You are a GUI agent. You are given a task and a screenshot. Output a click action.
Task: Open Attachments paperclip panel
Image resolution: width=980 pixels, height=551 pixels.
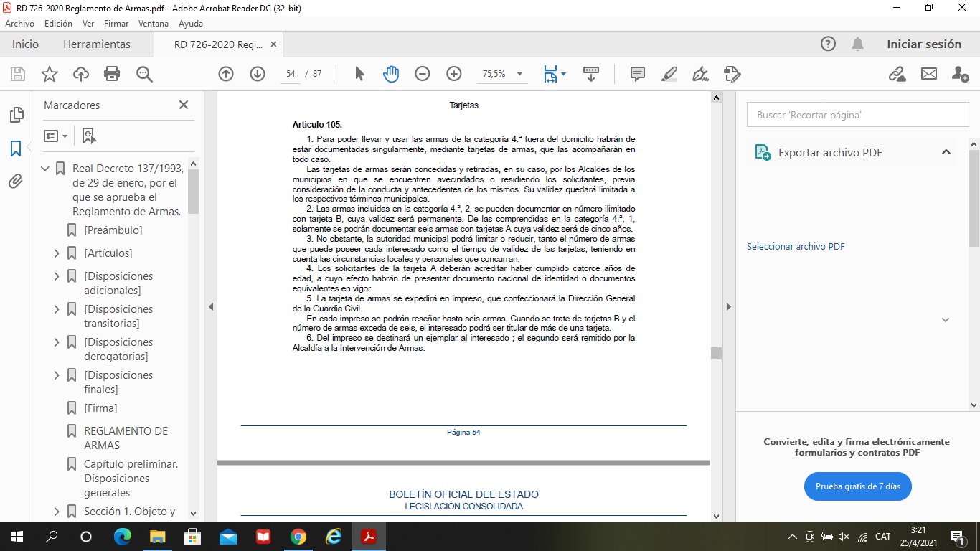(x=16, y=182)
